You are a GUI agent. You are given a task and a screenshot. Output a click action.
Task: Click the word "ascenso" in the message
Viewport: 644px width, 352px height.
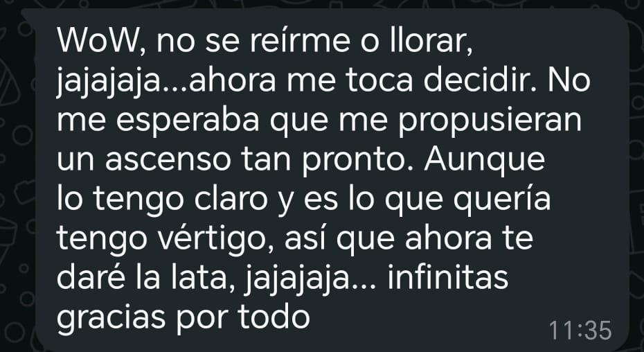pos(168,161)
